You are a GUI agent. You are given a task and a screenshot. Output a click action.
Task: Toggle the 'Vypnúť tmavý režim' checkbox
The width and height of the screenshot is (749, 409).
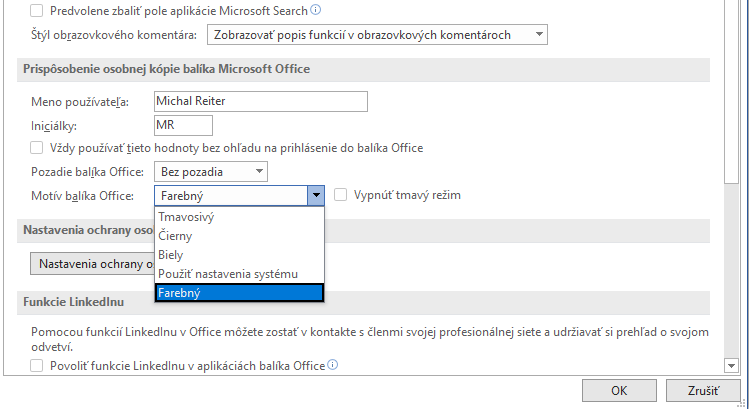pos(341,196)
